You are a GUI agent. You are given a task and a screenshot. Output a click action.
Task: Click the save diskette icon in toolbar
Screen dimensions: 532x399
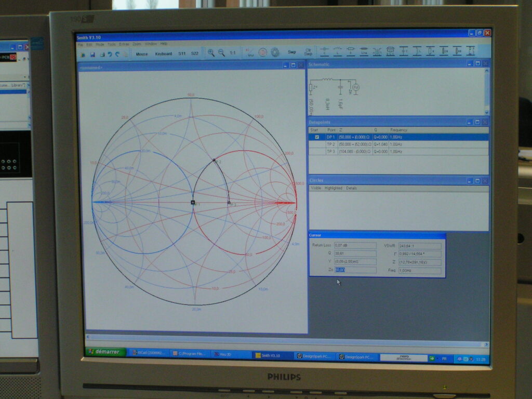point(92,54)
